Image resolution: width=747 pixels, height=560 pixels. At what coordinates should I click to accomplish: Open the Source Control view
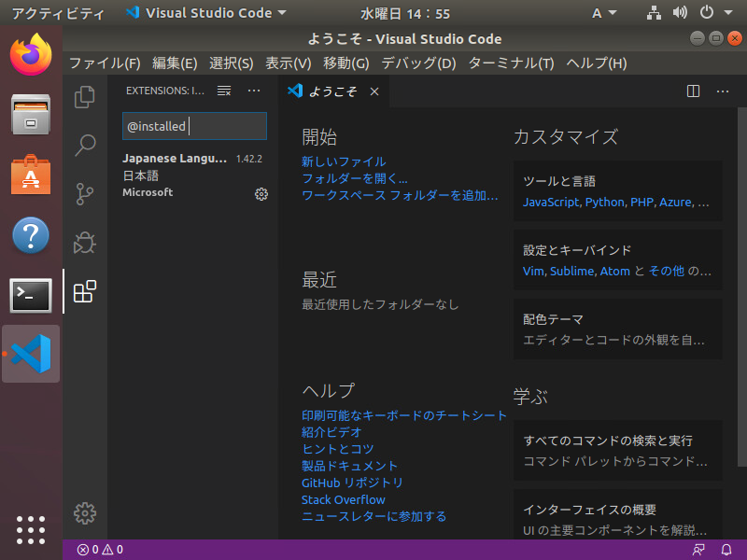pyautogui.click(x=85, y=194)
